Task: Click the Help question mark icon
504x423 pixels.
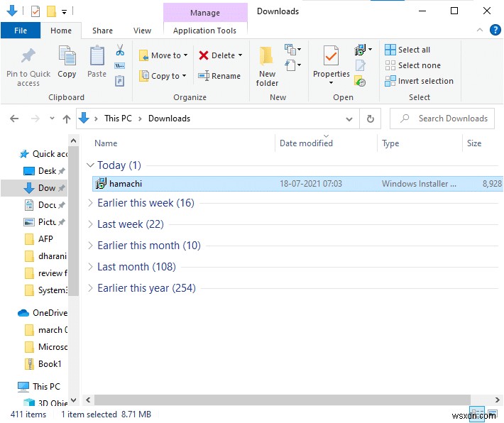Action: tap(495, 30)
